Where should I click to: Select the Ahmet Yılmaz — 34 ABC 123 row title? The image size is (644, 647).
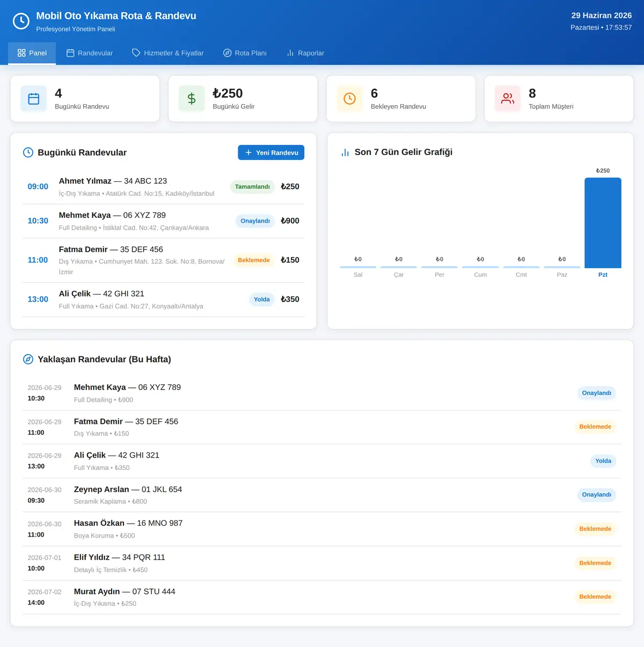click(113, 181)
